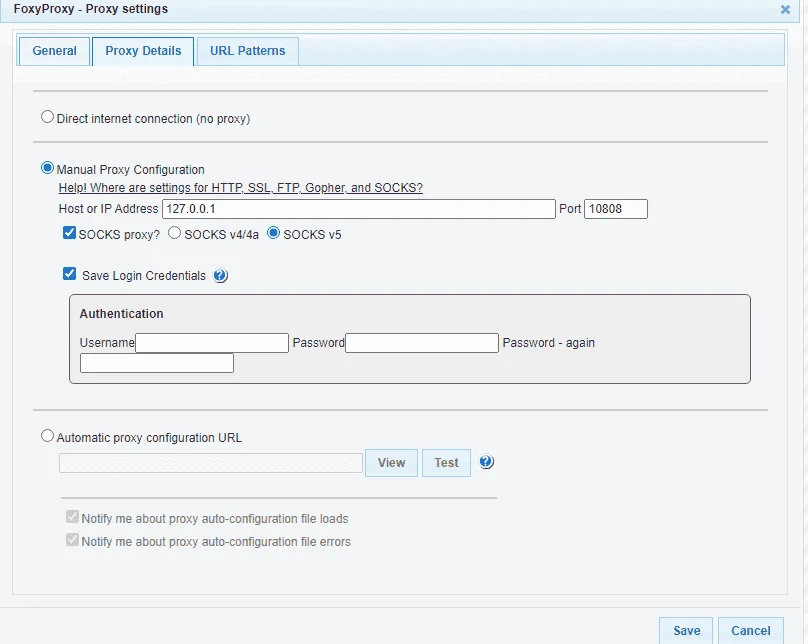Image resolution: width=808 pixels, height=644 pixels.
Task: Toggle Save Login Credentials checkbox
Action: (69, 274)
